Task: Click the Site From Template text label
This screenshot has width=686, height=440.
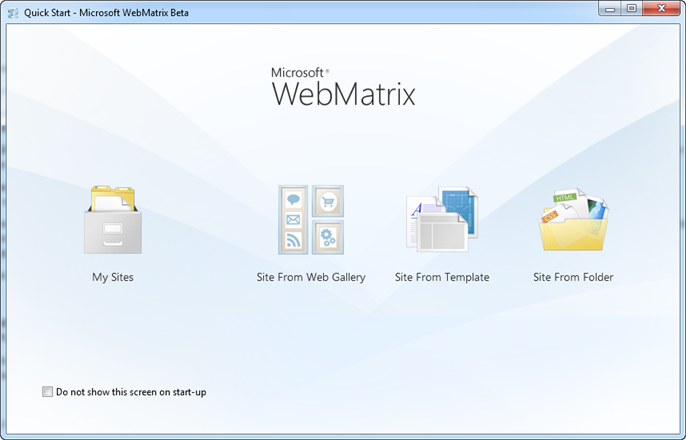Action: click(x=442, y=277)
